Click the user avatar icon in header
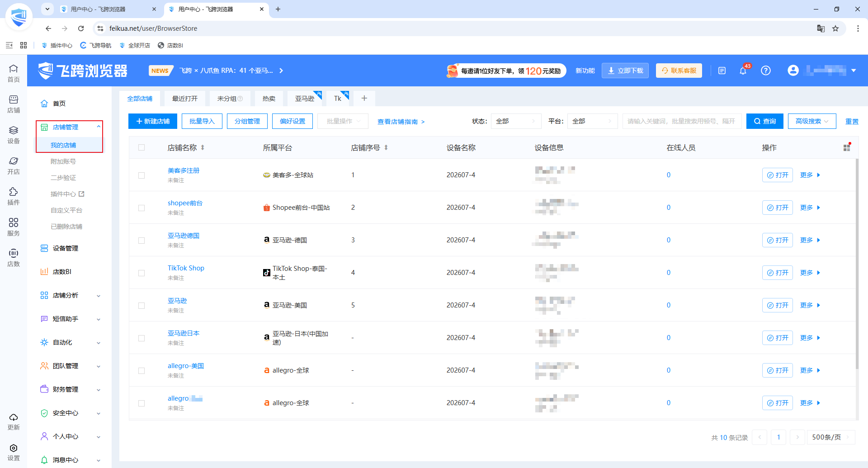868x468 pixels. [x=793, y=71]
